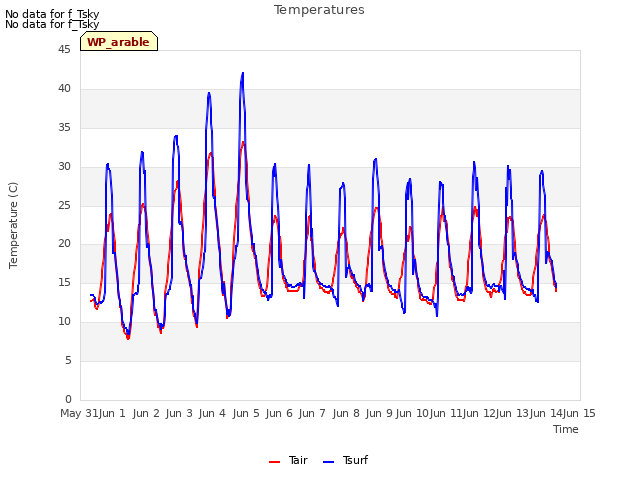The image size is (640, 480).
Task: Click the 25 y-axis tick label
Action: coord(64,205)
